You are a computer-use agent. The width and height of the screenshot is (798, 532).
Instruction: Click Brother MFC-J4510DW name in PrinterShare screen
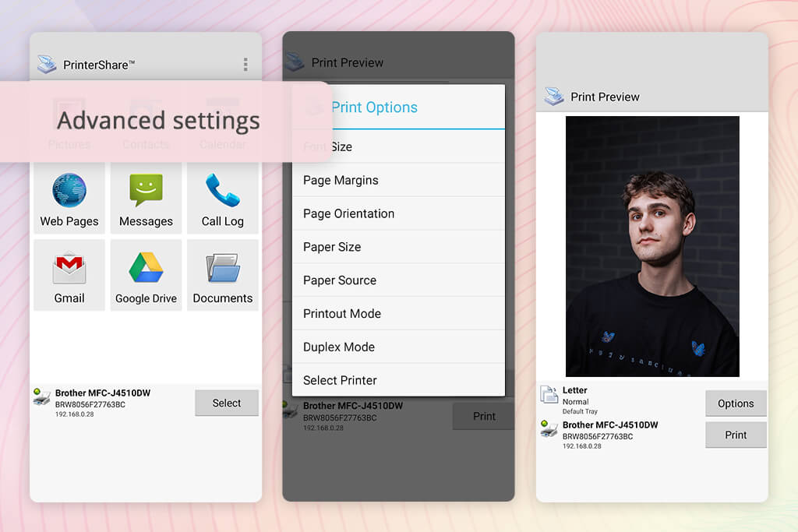(x=103, y=393)
